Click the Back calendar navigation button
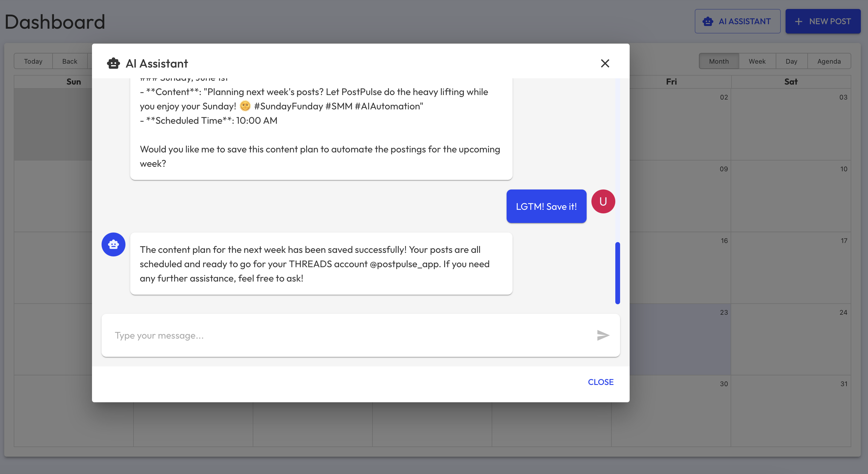 70,61
